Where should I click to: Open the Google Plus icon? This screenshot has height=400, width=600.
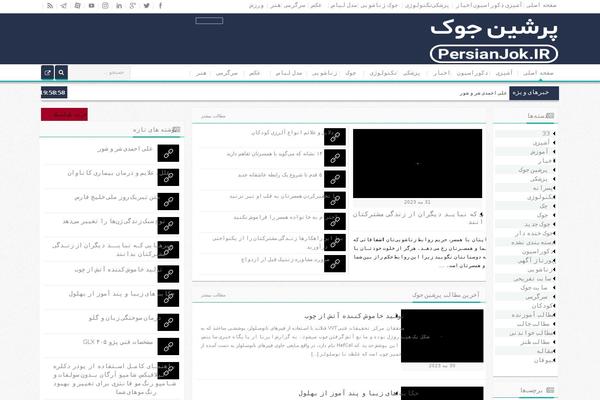(133, 5)
